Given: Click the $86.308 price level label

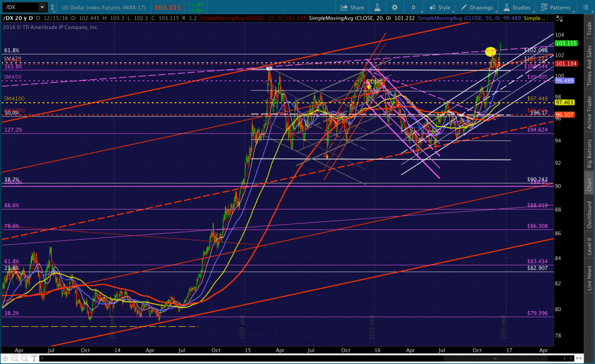Looking at the screenshot, I should pyautogui.click(x=537, y=226).
